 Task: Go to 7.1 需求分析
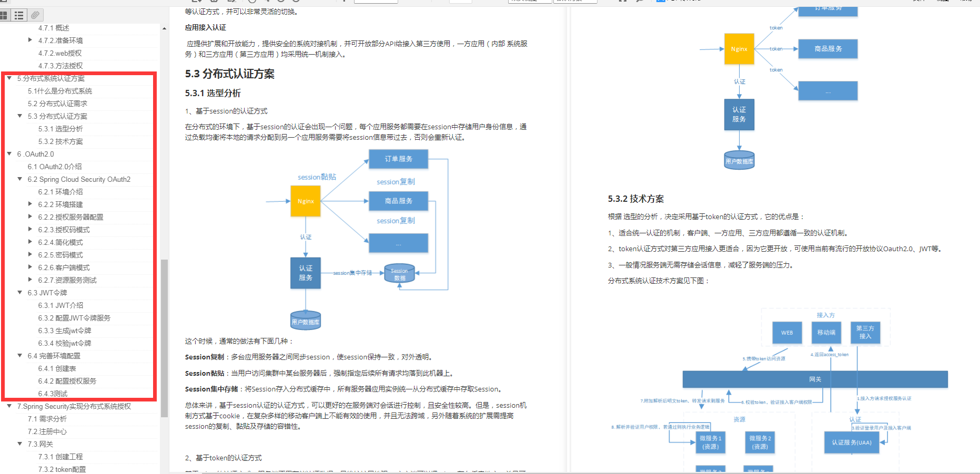[47, 419]
